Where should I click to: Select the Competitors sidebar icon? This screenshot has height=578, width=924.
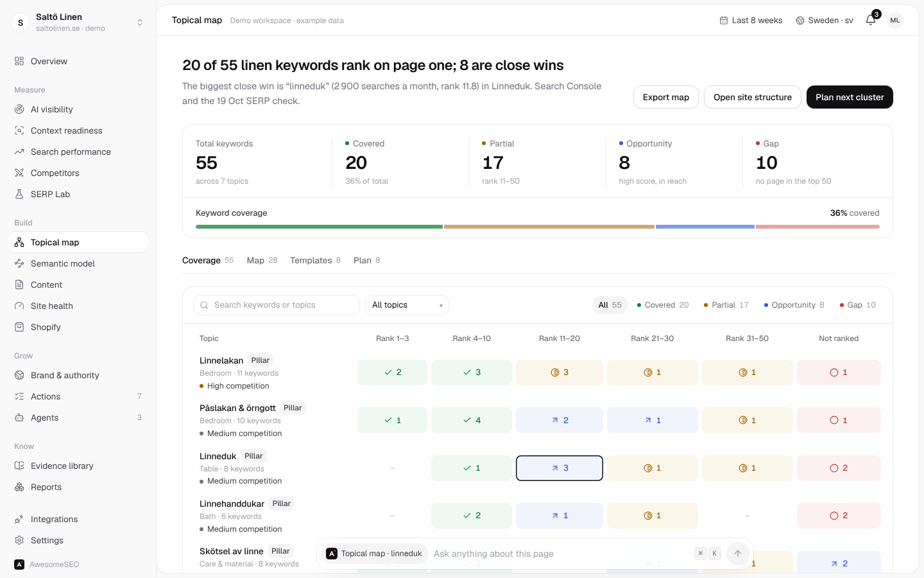click(x=19, y=173)
